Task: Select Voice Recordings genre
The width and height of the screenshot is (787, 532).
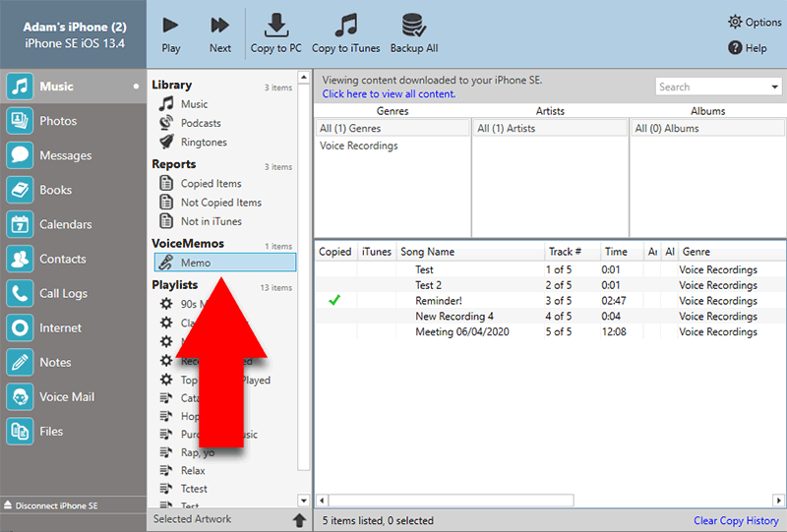Action: tap(359, 146)
